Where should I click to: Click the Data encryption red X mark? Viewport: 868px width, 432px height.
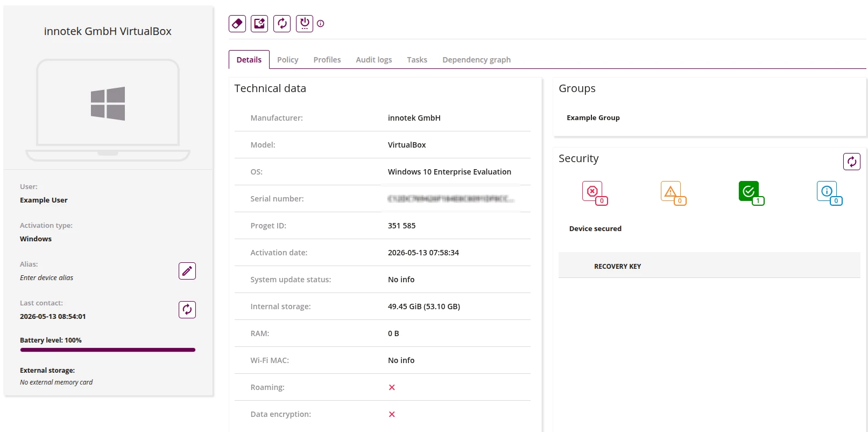(392, 414)
